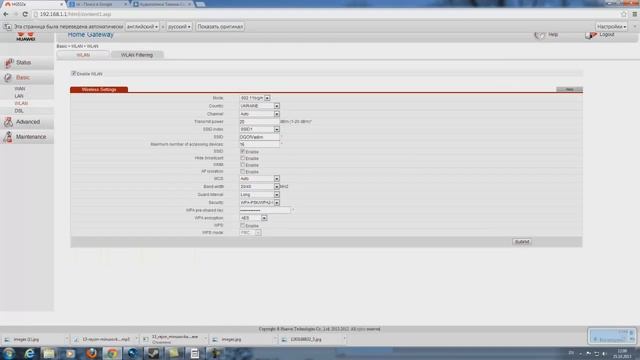Open the Security WPA-PSK dropdown
This screenshot has width=640, height=360.
tap(260, 202)
